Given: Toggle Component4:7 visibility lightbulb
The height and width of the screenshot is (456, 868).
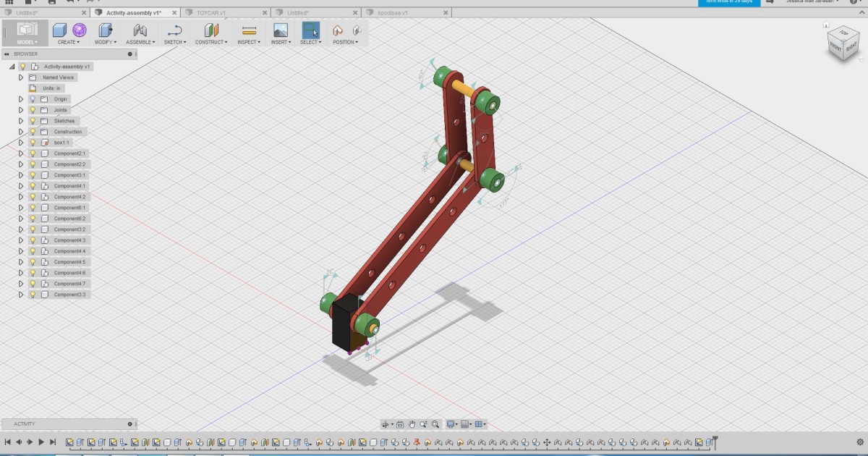Looking at the screenshot, I should [x=32, y=283].
